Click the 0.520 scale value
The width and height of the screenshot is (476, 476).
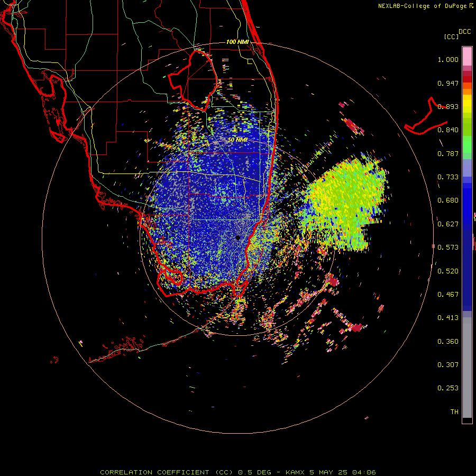(x=448, y=271)
